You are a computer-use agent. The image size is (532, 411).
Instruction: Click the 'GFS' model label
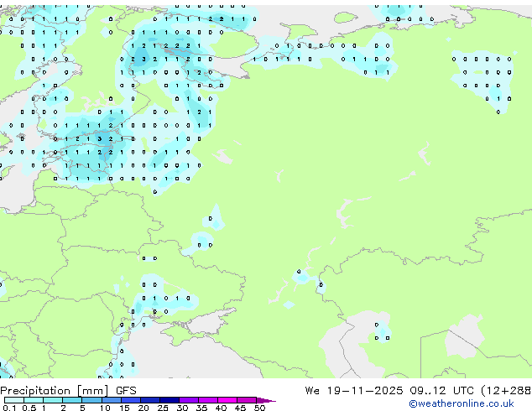pyautogui.click(x=126, y=391)
